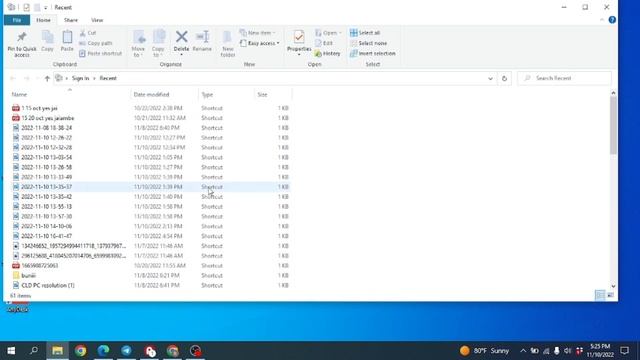Switch to the Share ribbon tab

pos(71,20)
